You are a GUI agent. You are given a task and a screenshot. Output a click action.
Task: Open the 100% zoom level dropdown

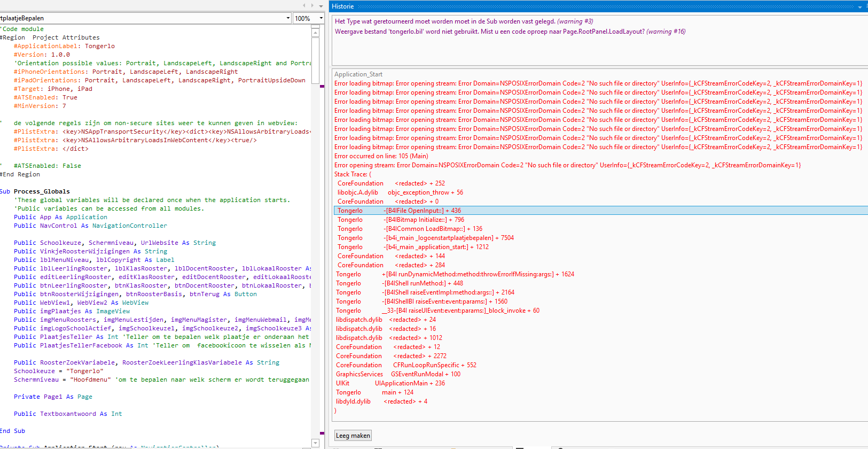[x=321, y=18]
